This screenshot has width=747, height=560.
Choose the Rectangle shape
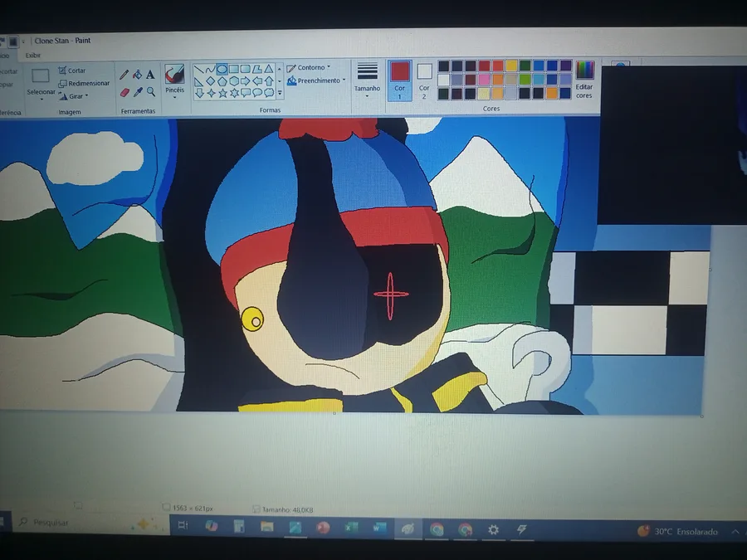pyautogui.click(x=233, y=70)
